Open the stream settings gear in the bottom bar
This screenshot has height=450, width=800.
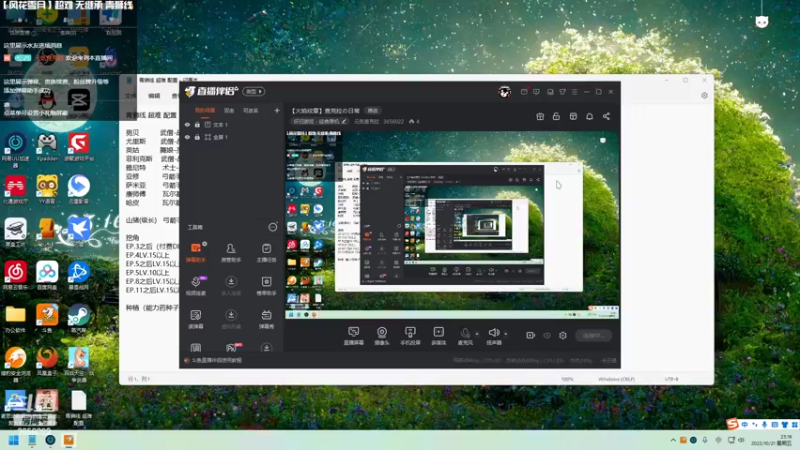(563, 336)
